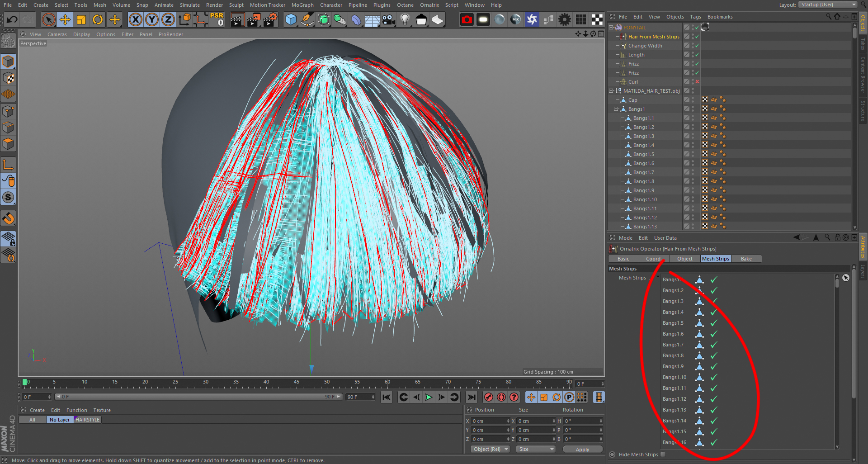This screenshot has height=464, width=868.
Task: Select the Rotate tool
Action: click(x=98, y=19)
